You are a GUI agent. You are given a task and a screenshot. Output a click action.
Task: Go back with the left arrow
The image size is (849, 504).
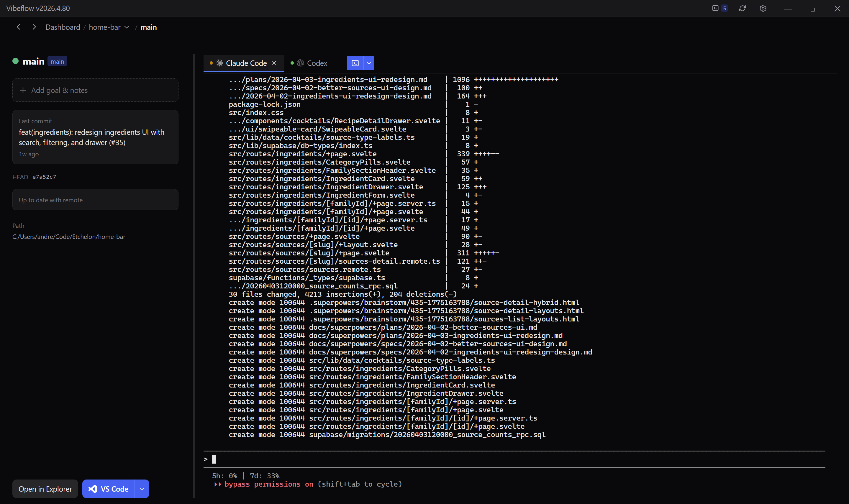coord(19,27)
